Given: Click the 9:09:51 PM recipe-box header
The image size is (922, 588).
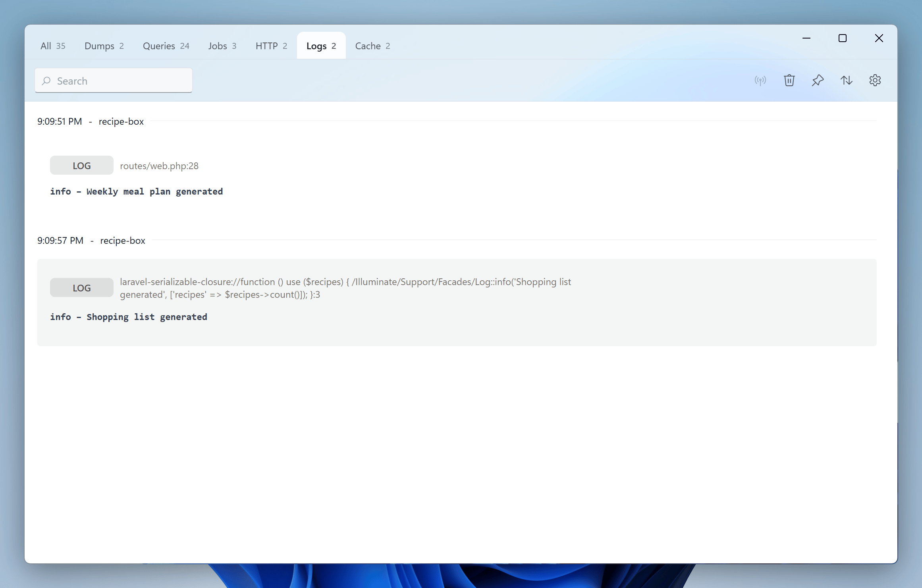Looking at the screenshot, I should pos(91,121).
